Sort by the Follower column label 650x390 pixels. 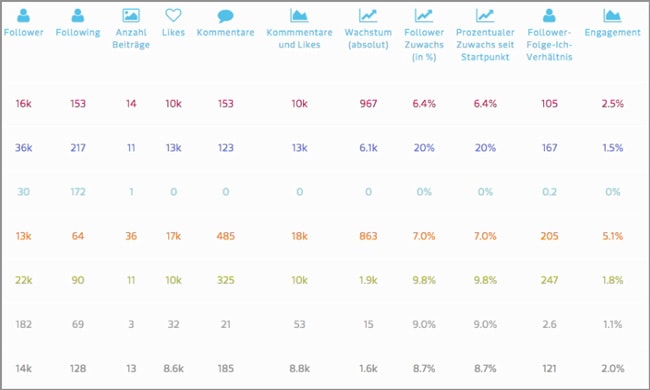23,32
